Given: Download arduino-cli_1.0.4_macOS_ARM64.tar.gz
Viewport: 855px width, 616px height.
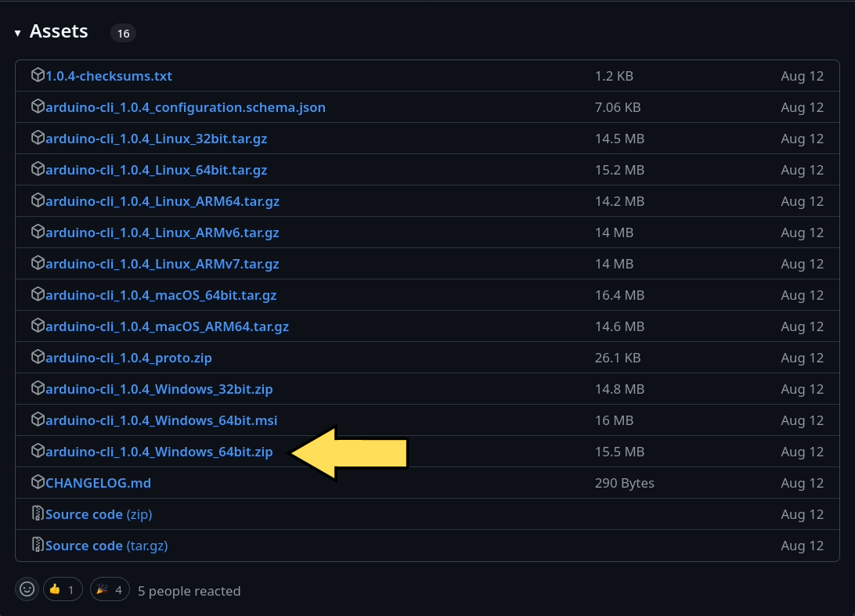Looking at the screenshot, I should pos(167,326).
